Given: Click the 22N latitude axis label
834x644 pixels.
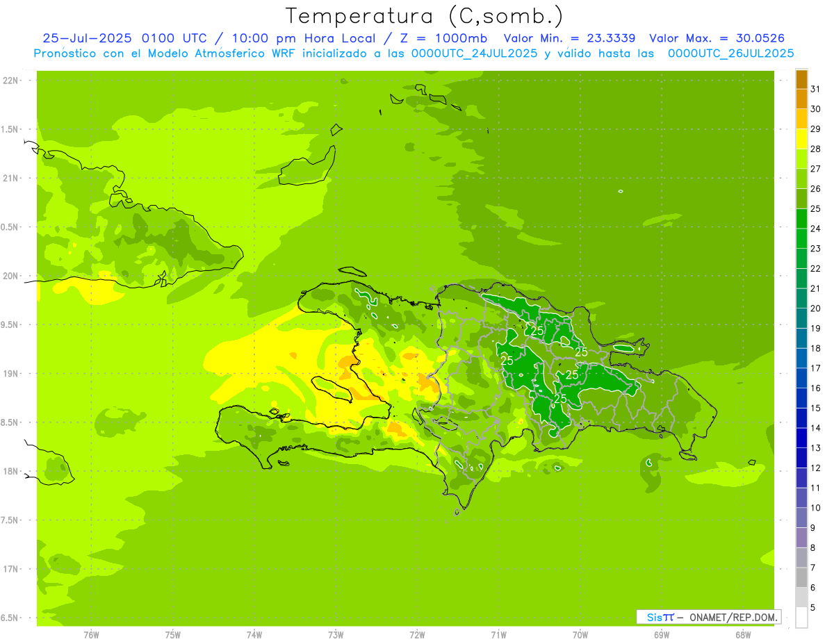Looking at the screenshot, I should [10, 81].
